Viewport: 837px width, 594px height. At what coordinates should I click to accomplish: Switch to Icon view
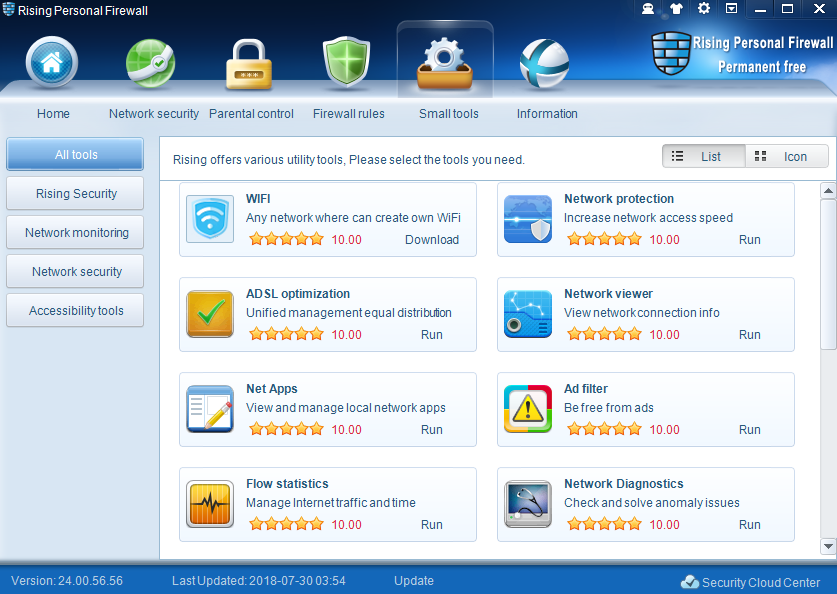(787, 156)
